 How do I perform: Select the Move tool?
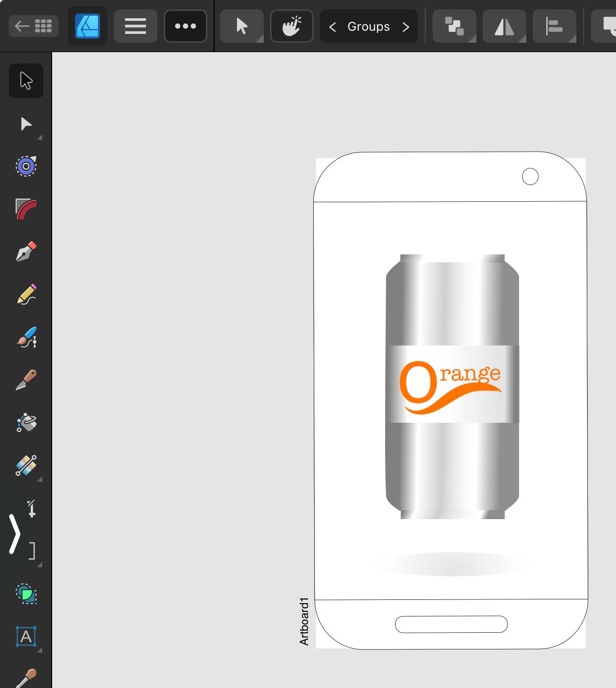click(26, 81)
